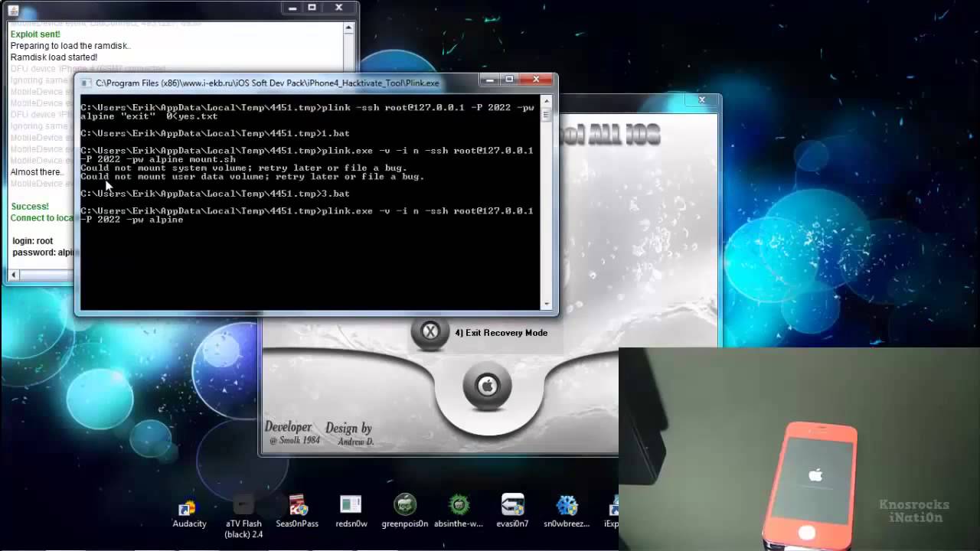Click log window scrollbar up arrow
The width and height of the screenshot is (980, 551).
[348, 28]
